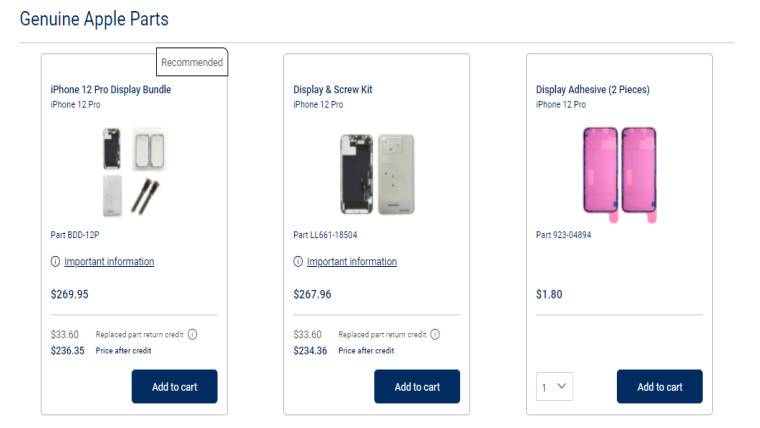The image size is (760, 428).
Task: Click return credit info icon for Screw Kit
Action: (x=435, y=334)
